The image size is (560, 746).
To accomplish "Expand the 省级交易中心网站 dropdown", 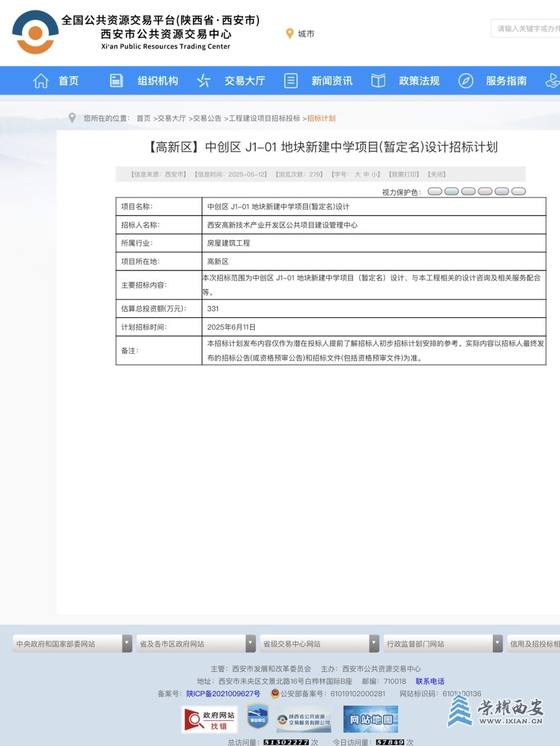I will 319,644.
